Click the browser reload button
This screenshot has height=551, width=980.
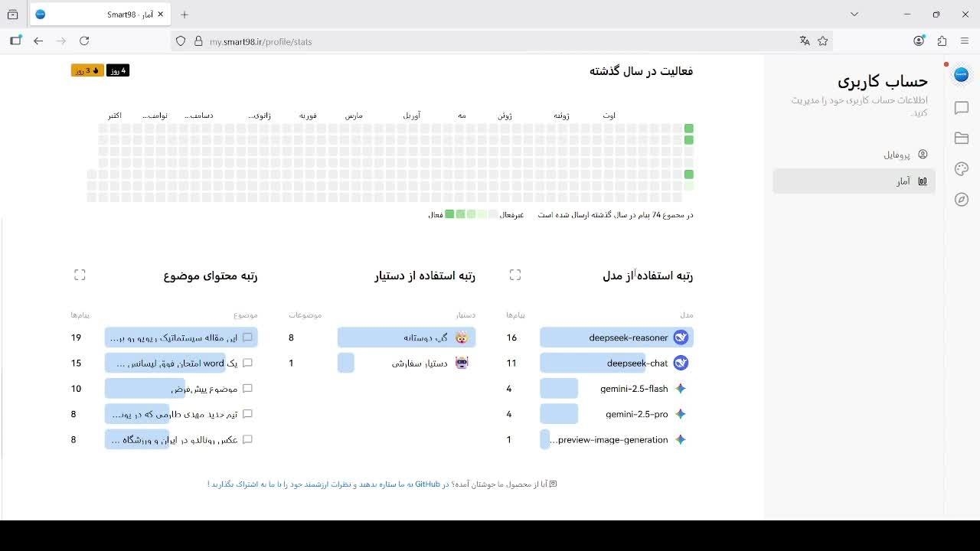(x=84, y=41)
